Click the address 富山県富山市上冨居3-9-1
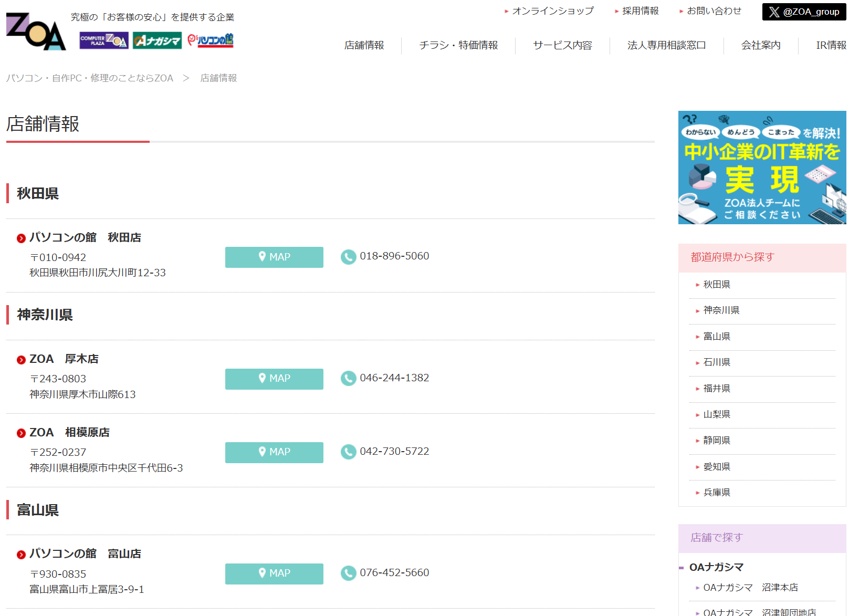Viewport: 849px width, 616px height. click(87, 590)
